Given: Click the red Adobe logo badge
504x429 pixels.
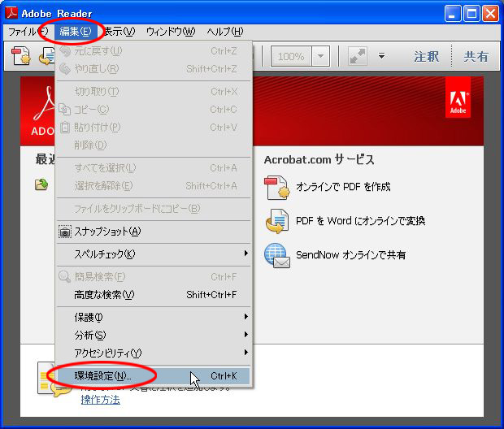Looking at the screenshot, I should coord(458,97).
